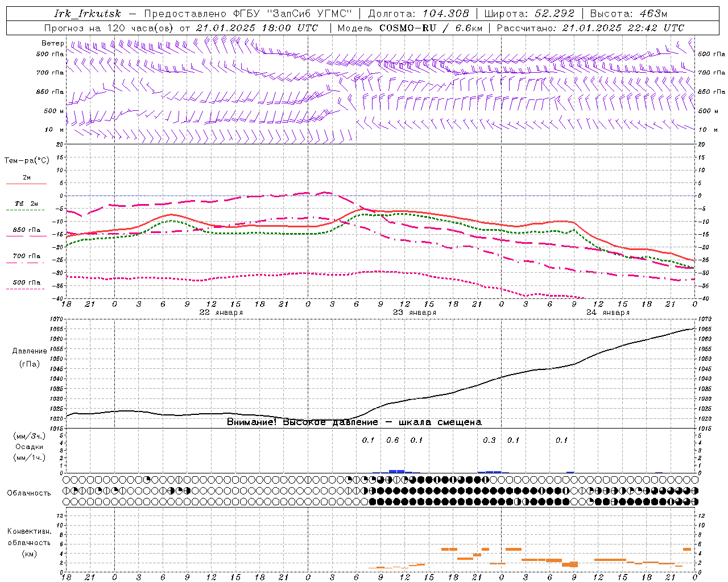Click the '(гПа)' pressure unit label

click(30, 364)
